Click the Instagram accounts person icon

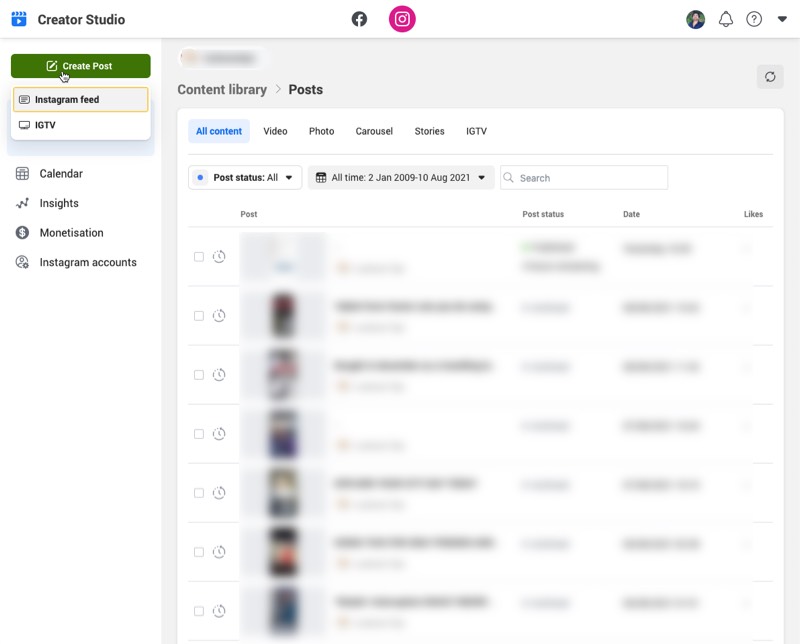click(x=22, y=262)
